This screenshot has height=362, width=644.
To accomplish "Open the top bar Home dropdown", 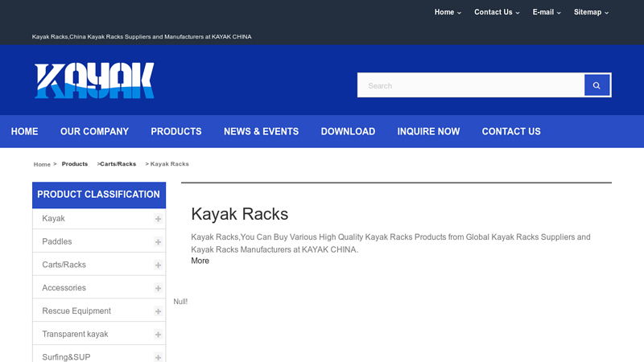I will pyautogui.click(x=448, y=12).
